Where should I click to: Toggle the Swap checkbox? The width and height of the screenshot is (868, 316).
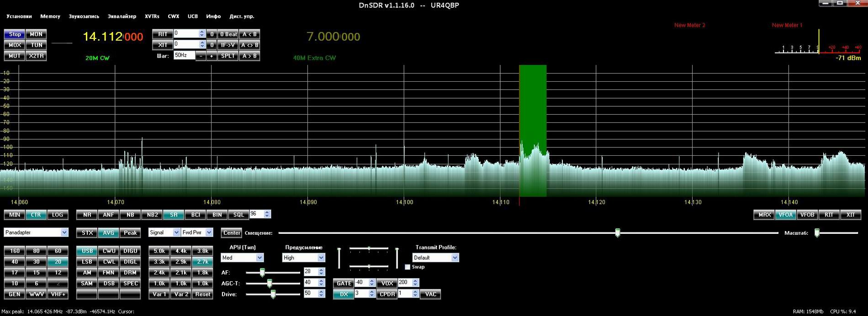(408, 267)
